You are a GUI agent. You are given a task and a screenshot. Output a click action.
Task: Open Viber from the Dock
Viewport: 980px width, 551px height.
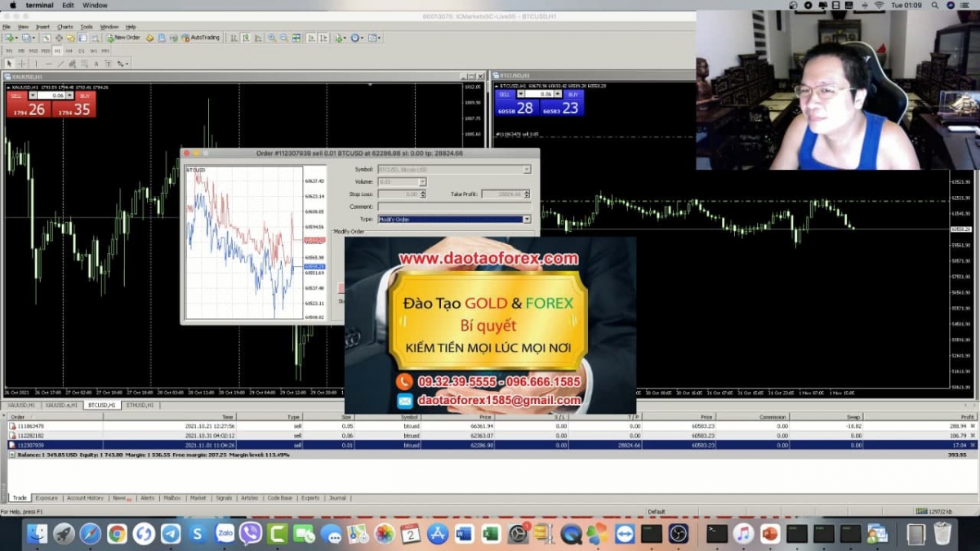point(251,534)
